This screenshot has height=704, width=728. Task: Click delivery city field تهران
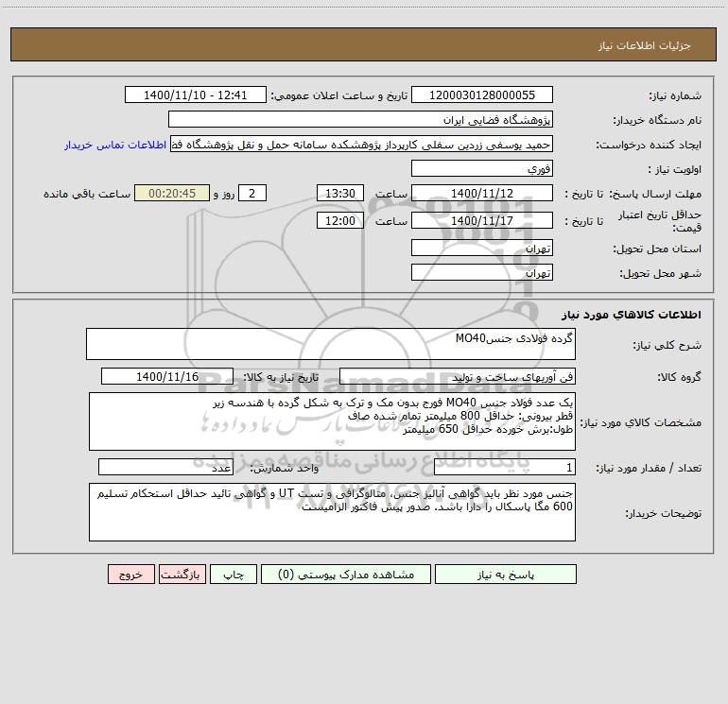pyautogui.click(x=482, y=272)
